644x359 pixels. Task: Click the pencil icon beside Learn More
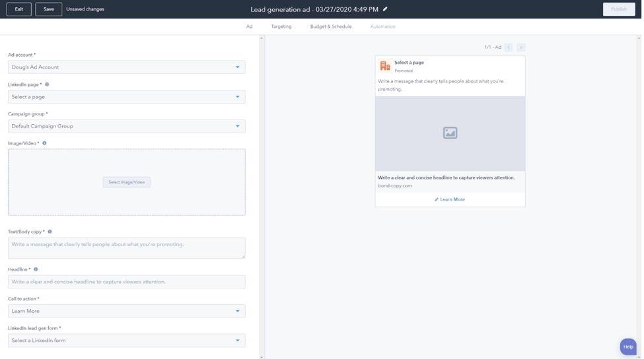437,199
